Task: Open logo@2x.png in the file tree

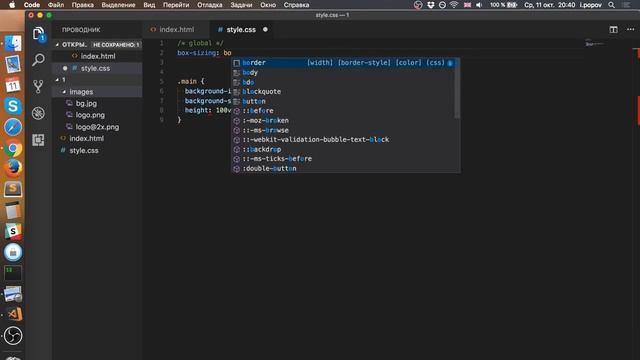Action: (x=97, y=127)
